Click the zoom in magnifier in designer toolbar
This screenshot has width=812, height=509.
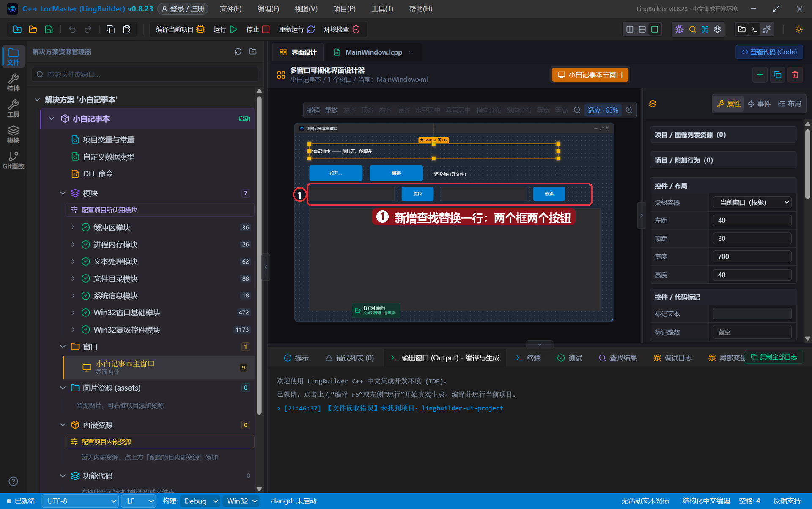click(x=629, y=110)
